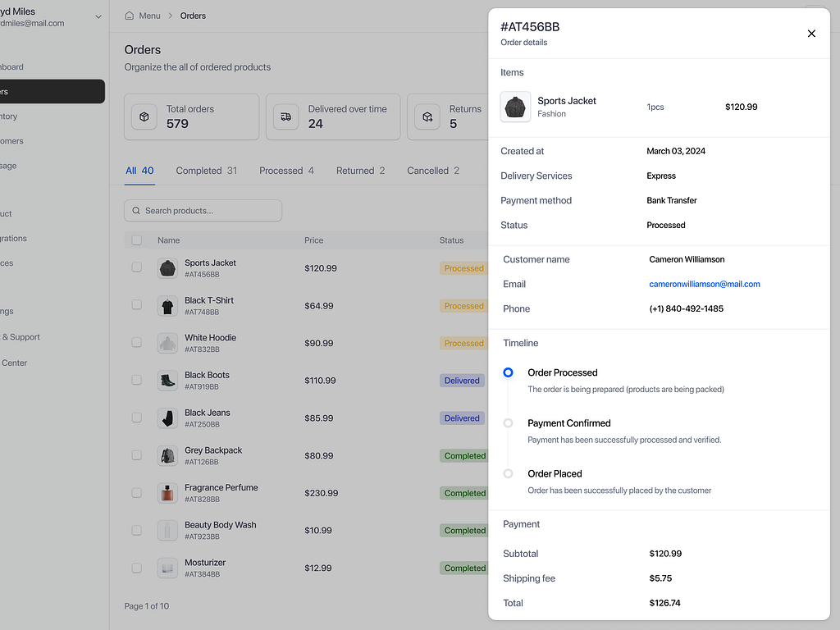
Task: Click Menu in the breadcrumb trail
Action: (x=148, y=15)
